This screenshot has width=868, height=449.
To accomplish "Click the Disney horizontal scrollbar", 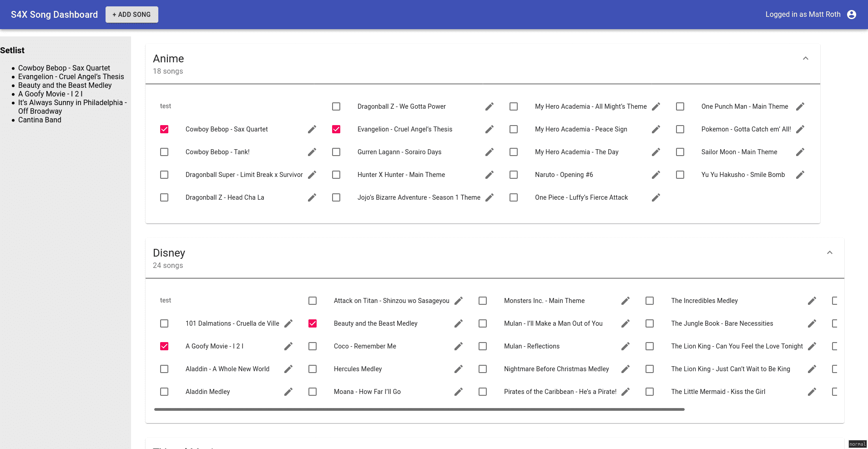I will [x=419, y=409].
